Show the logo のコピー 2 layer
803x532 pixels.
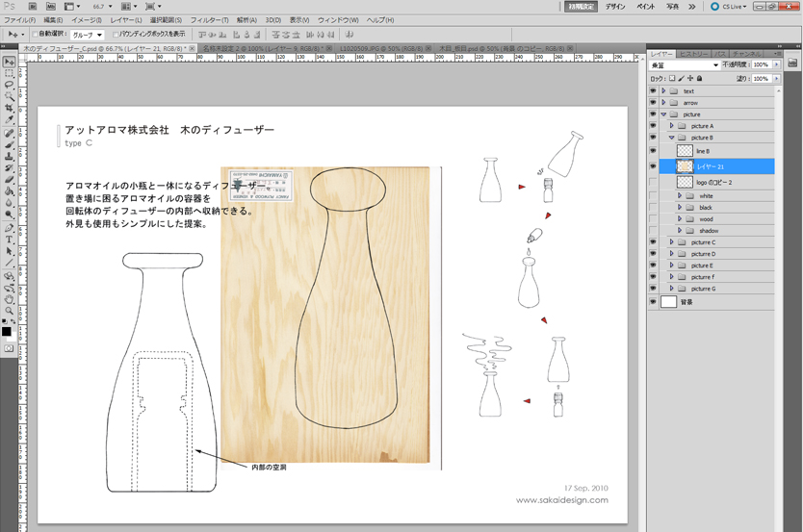[654, 182]
